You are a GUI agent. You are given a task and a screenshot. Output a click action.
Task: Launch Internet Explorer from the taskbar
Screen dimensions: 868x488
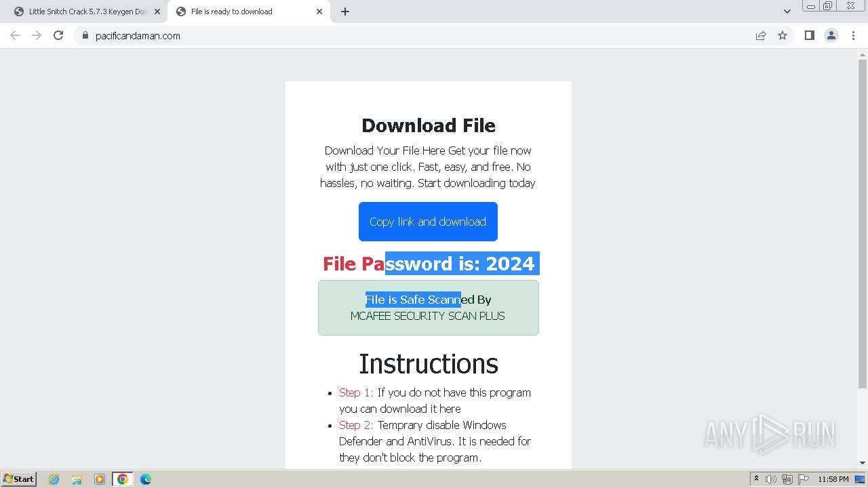pos(54,479)
